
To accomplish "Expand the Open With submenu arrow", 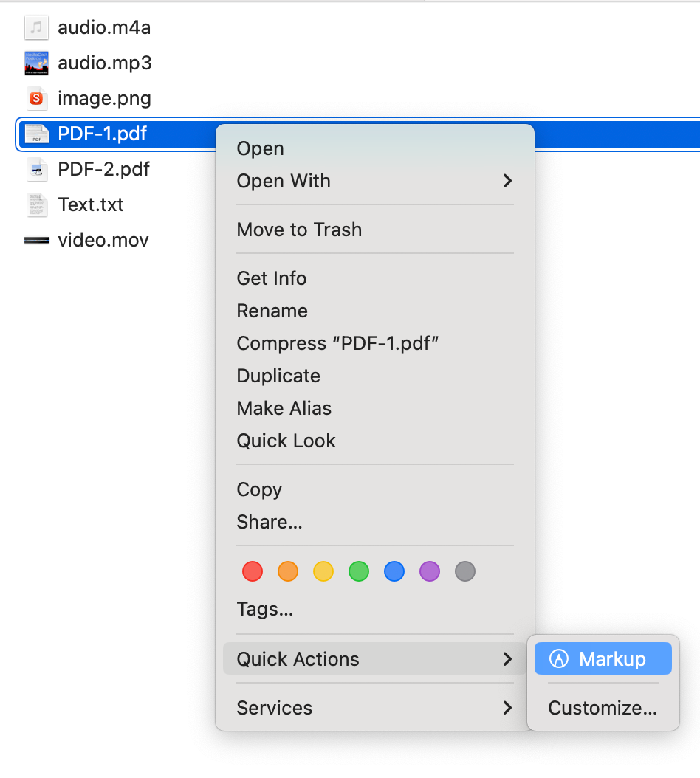I will click(x=507, y=181).
